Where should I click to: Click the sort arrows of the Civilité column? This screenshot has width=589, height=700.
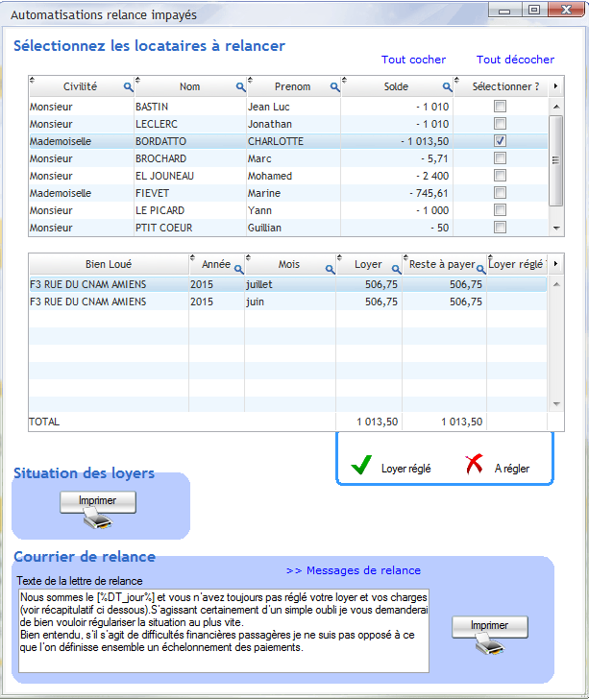click(32, 80)
